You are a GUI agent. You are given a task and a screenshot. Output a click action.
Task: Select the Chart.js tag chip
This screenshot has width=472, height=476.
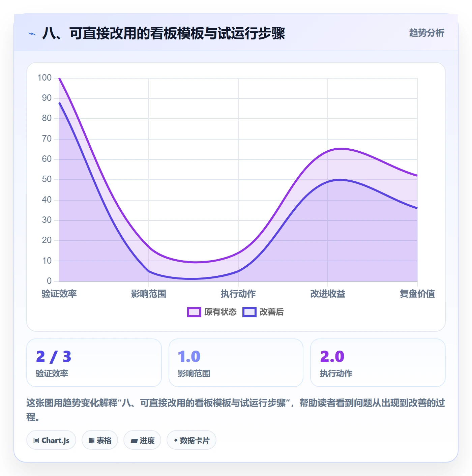(x=51, y=440)
